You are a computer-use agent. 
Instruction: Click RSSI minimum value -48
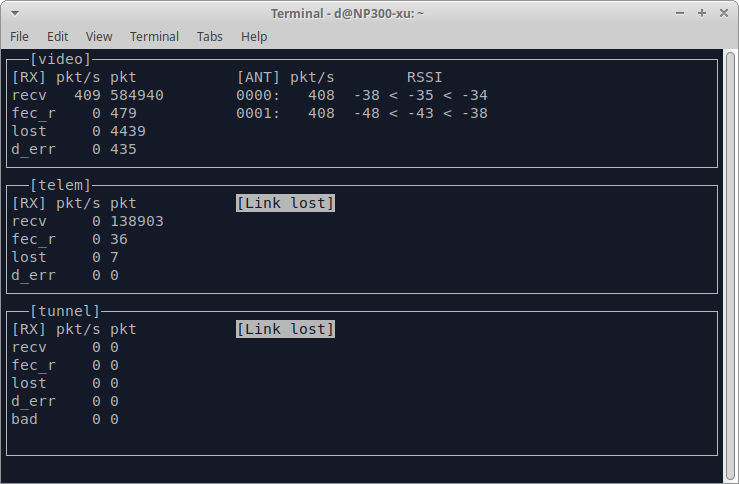tap(367, 113)
